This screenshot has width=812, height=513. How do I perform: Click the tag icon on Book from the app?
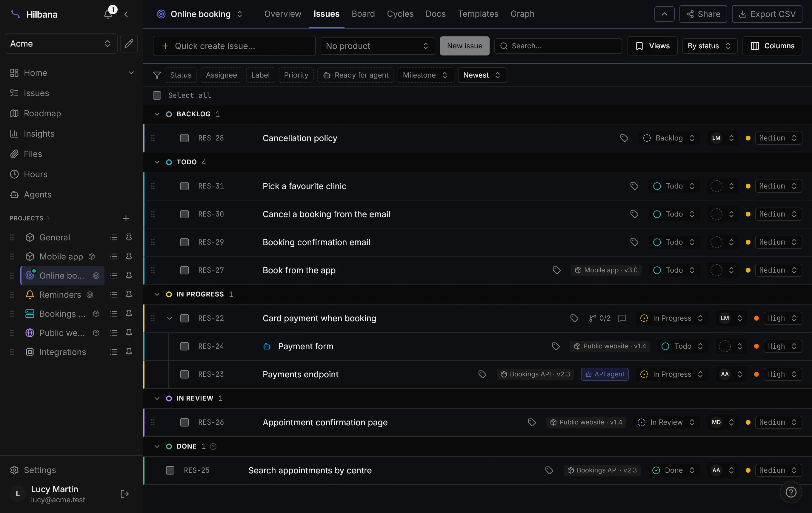click(557, 270)
